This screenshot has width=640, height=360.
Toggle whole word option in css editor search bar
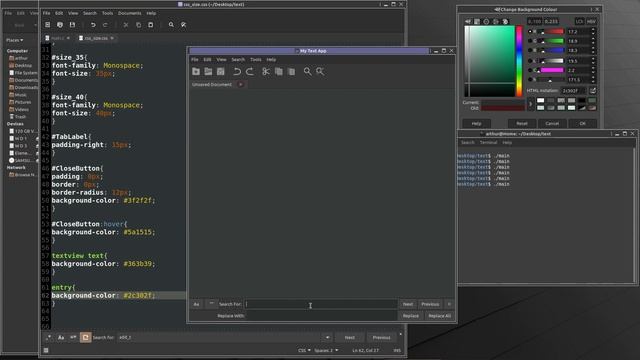coord(73,338)
